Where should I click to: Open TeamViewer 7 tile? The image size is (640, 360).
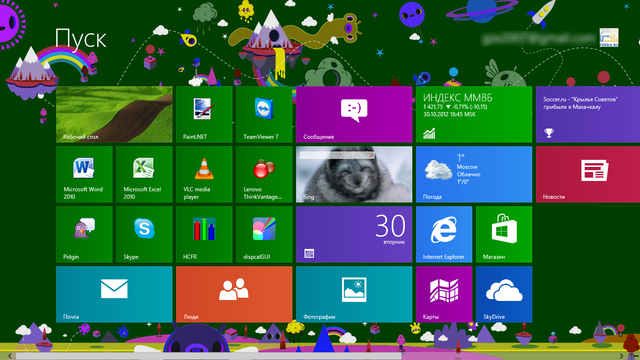click(264, 114)
